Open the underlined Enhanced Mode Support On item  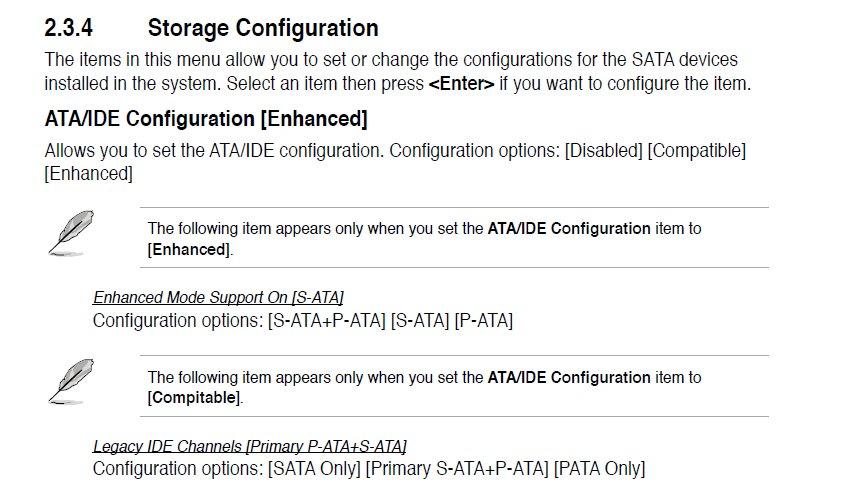[x=218, y=297]
